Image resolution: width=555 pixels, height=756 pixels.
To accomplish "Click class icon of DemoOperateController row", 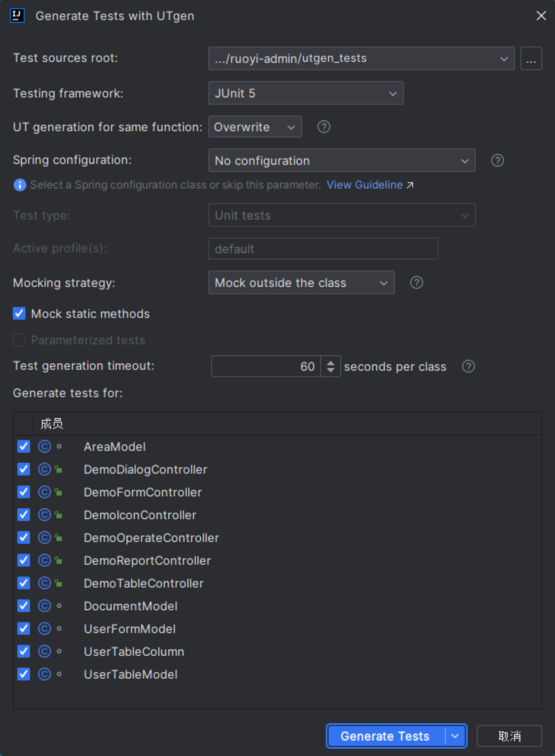I will click(x=44, y=538).
